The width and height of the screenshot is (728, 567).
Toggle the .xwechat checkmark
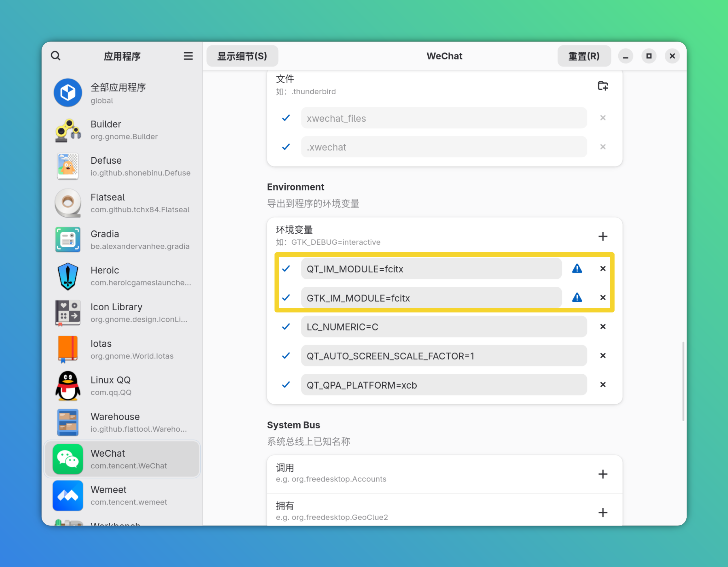coord(286,147)
